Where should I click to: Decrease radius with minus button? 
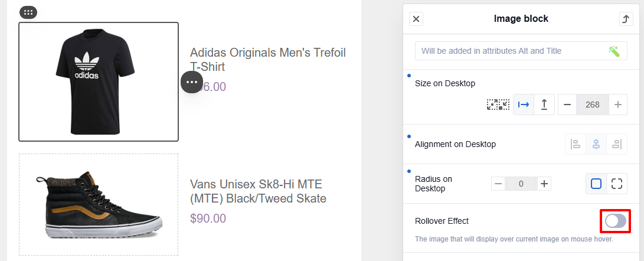(499, 184)
